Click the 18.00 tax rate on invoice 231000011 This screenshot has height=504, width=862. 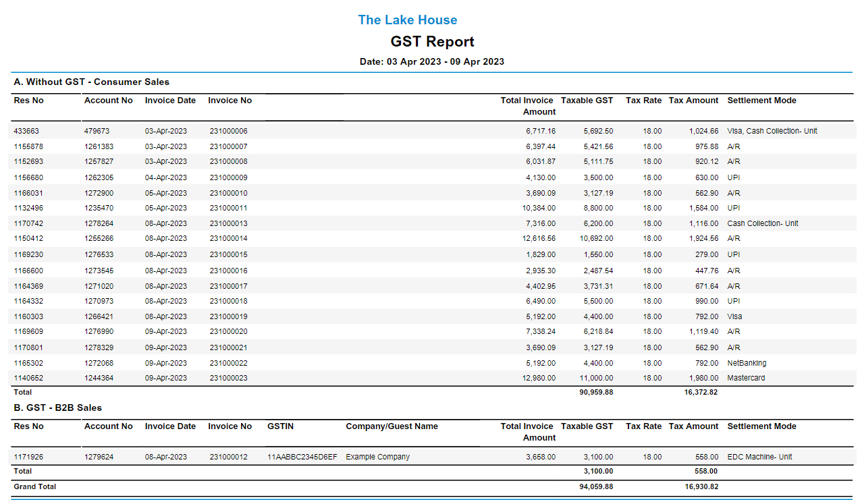coord(643,208)
